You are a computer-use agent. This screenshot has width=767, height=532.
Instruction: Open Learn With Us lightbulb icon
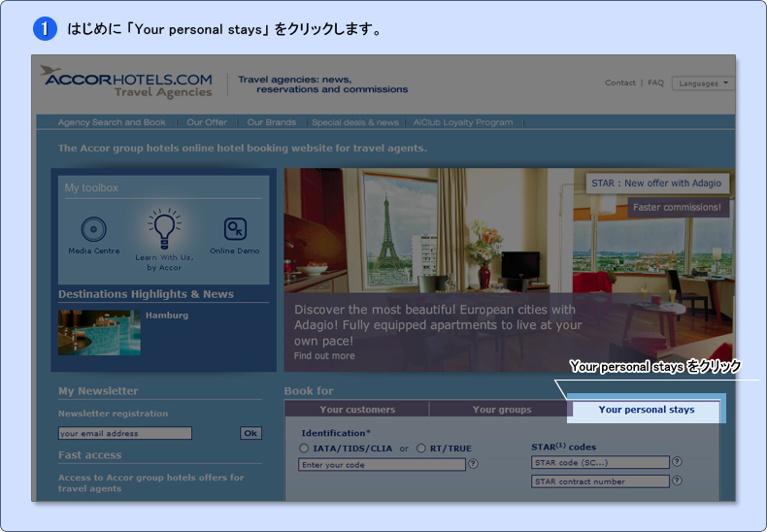point(164,228)
